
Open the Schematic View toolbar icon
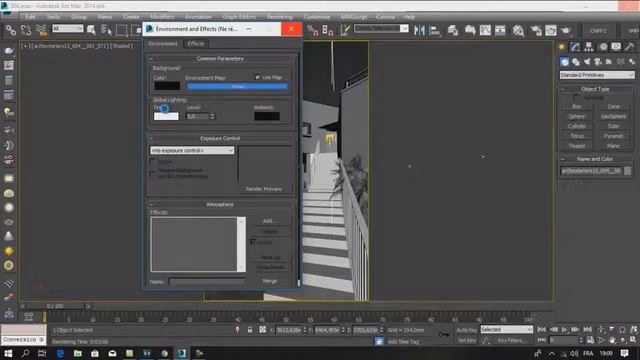pyautogui.click(x=500, y=30)
